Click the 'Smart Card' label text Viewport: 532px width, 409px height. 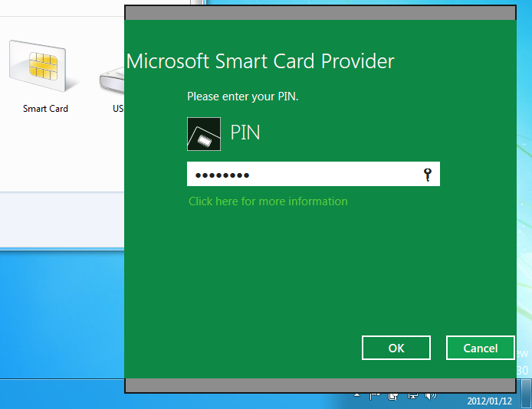tap(45, 109)
